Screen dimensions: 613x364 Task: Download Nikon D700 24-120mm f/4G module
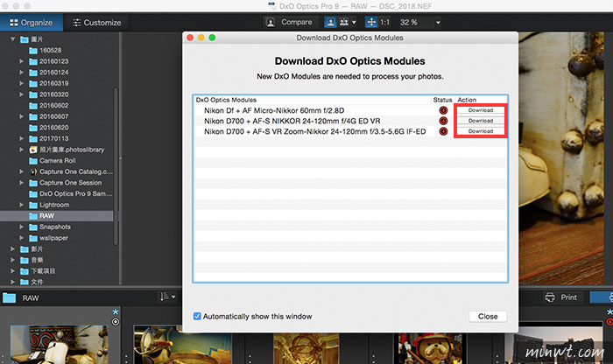tap(481, 121)
